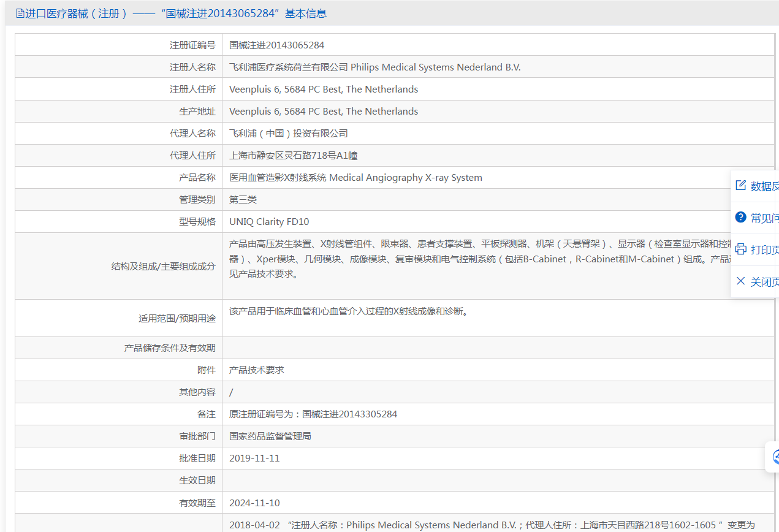Select the model value UNIQ Clarity FD10

[269, 221]
